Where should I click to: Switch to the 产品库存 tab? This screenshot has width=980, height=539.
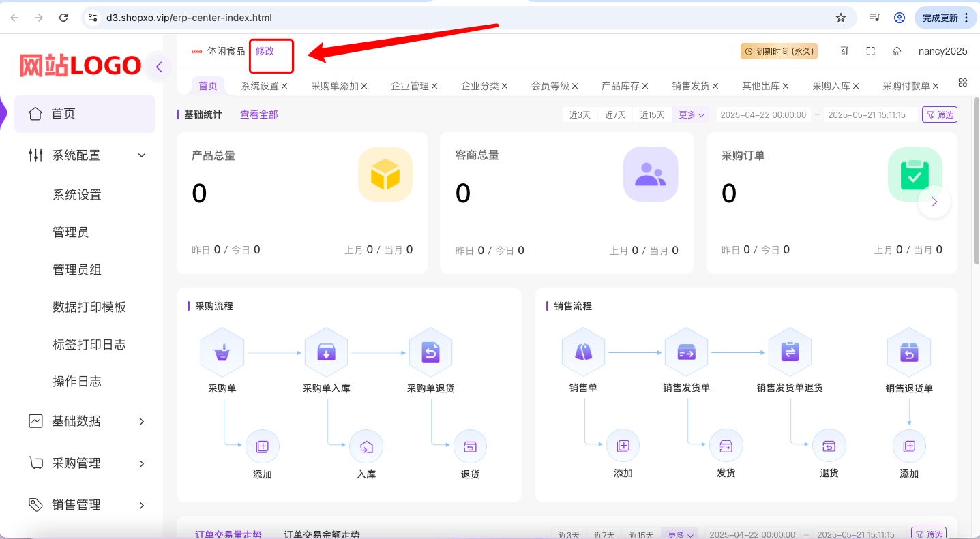pyautogui.click(x=621, y=86)
